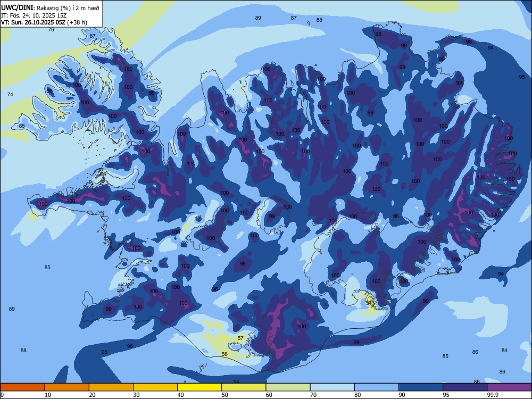Select the light blue 80–90 legend swatch
The height and width of the screenshot is (399, 532).
377,387
